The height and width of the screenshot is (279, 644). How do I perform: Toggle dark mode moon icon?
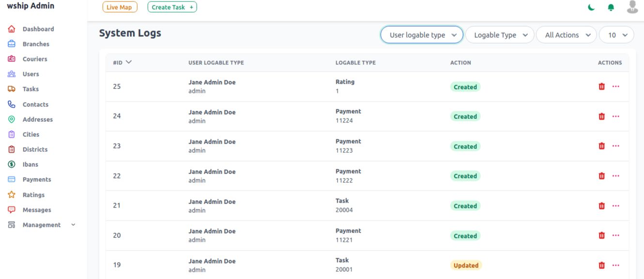click(x=592, y=7)
